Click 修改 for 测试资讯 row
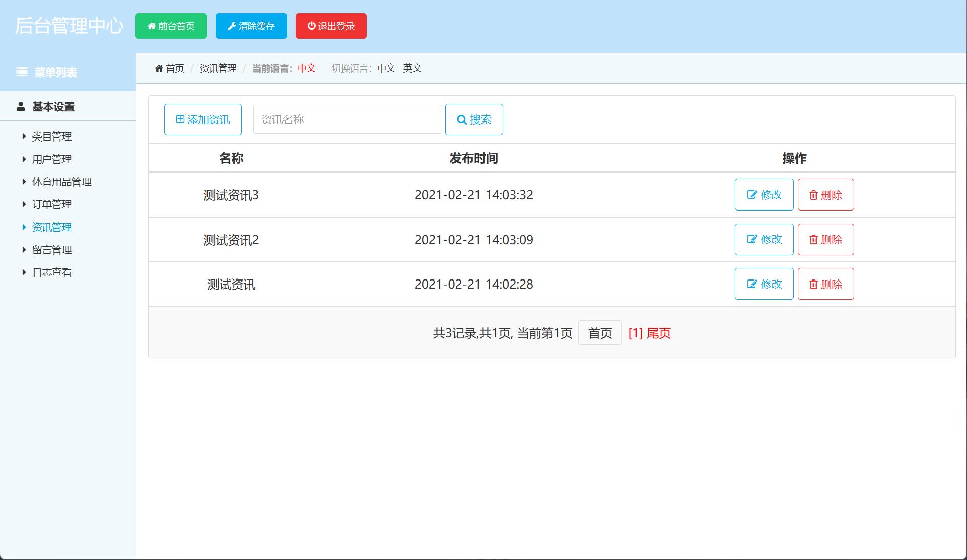Image resolution: width=967 pixels, height=560 pixels. coord(764,284)
